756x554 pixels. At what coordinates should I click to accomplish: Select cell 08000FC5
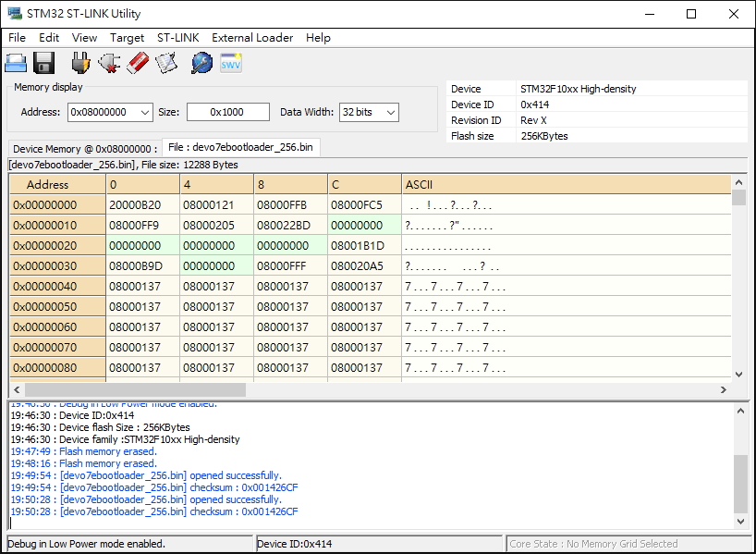pyautogui.click(x=364, y=205)
